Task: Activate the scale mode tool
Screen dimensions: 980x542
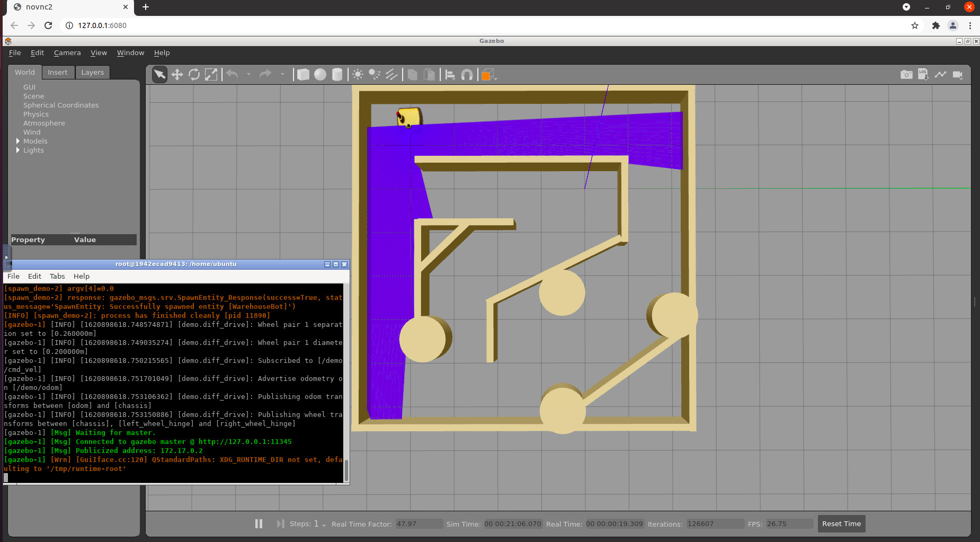Action: [211, 75]
